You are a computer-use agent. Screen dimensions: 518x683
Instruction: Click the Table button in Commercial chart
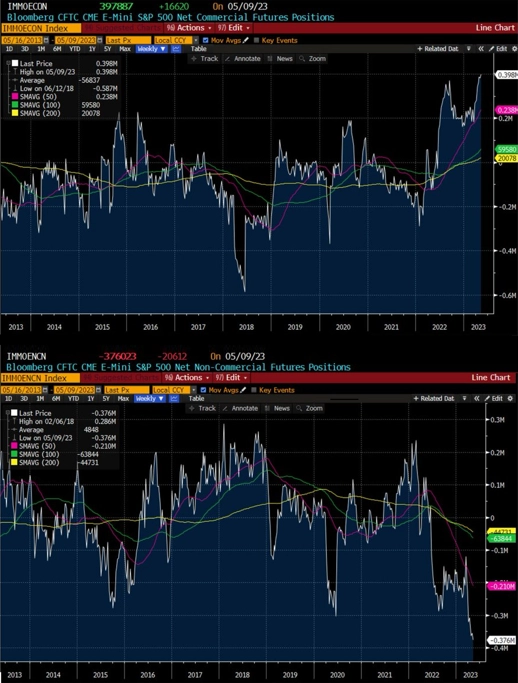coord(199,49)
